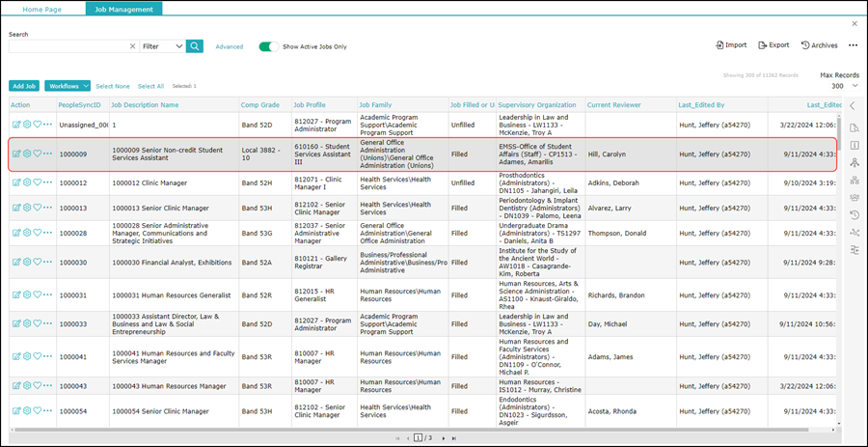This screenshot has width=868, height=447.
Task: Go to next page in pagination
Action: pyautogui.click(x=442, y=438)
